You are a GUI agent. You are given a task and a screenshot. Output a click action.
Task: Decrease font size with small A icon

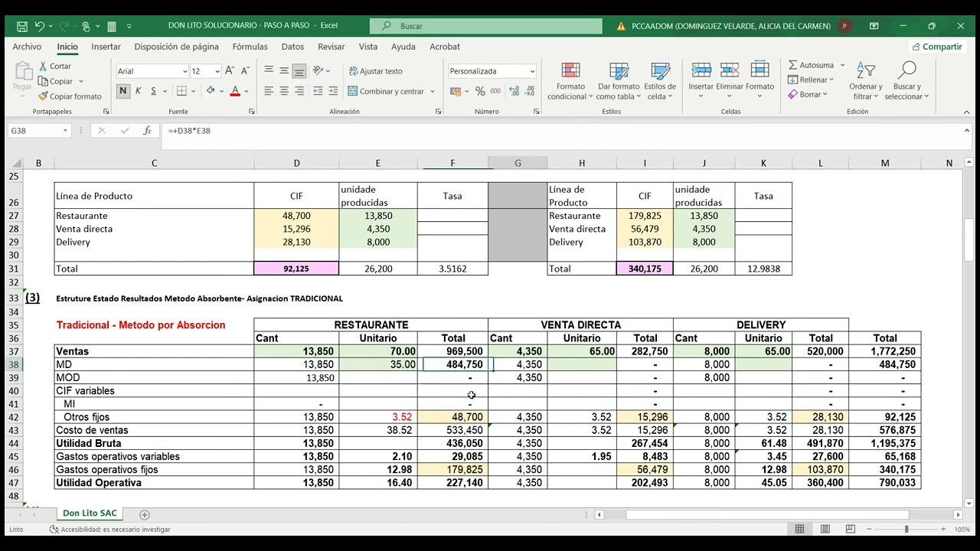point(244,71)
